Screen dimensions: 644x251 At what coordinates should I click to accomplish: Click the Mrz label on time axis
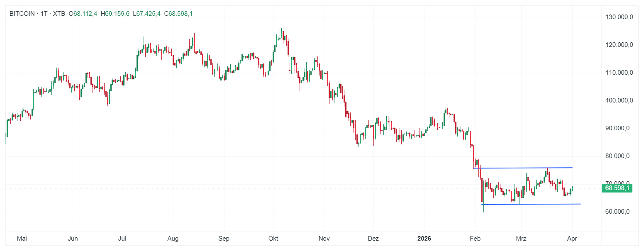(x=521, y=239)
